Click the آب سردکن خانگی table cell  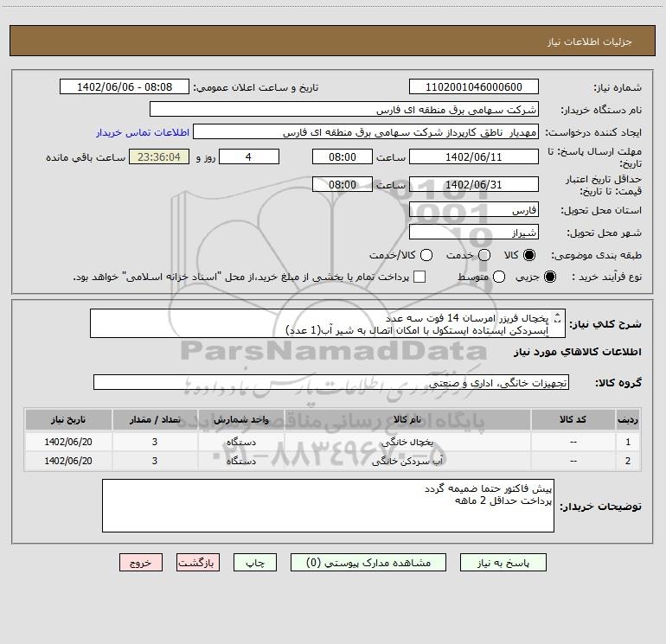[407, 461]
